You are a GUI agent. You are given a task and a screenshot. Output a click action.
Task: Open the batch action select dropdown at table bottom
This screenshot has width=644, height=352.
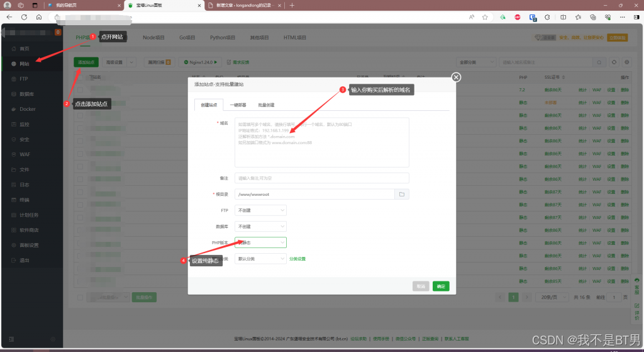coord(108,297)
